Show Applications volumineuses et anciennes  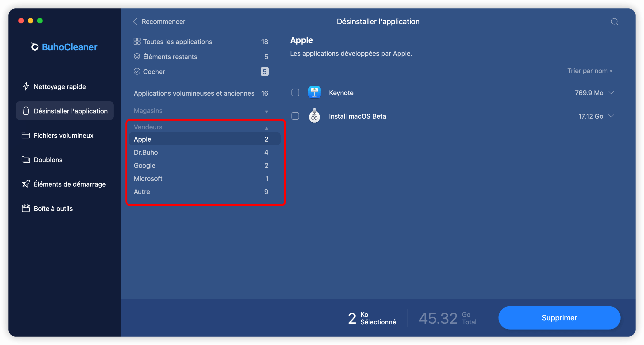(201, 93)
